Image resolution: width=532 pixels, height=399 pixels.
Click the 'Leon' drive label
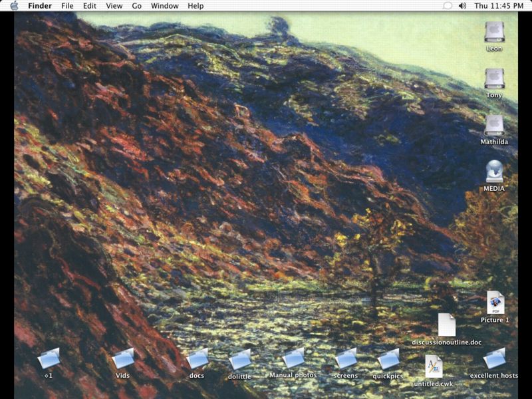[x=494, y=49]
